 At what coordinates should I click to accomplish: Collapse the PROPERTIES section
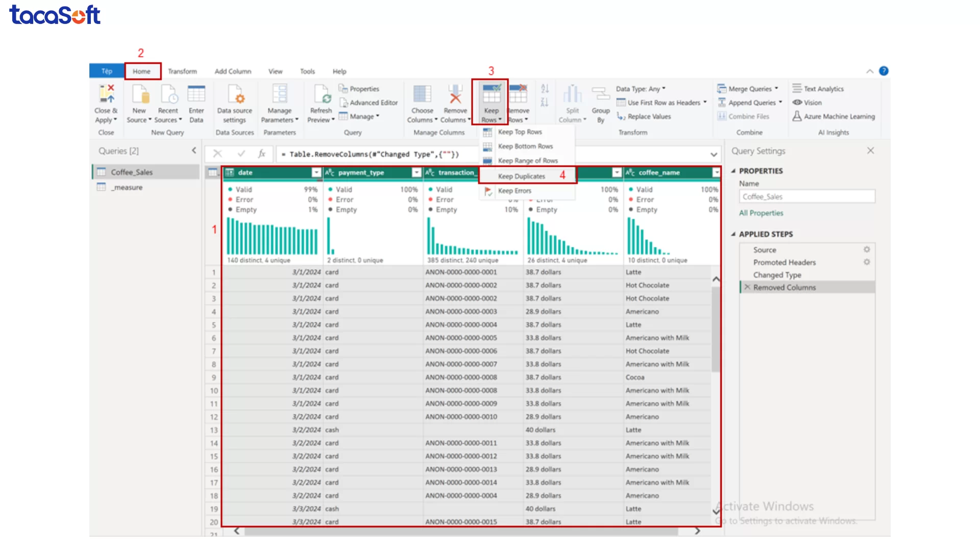(733, 171)
